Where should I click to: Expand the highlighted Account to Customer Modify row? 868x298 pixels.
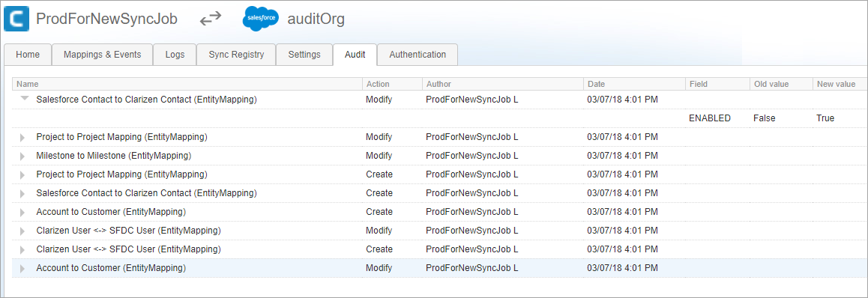[x=22, y=269]
